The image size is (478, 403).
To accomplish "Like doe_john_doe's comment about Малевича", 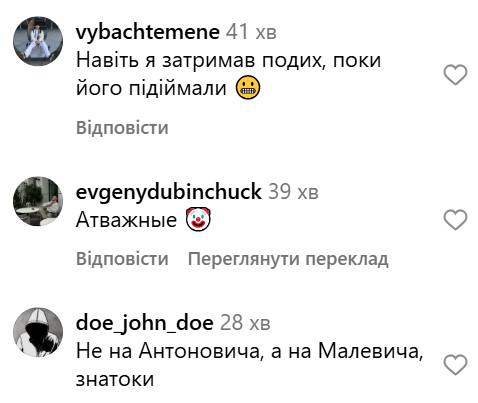I will point(455,365).
